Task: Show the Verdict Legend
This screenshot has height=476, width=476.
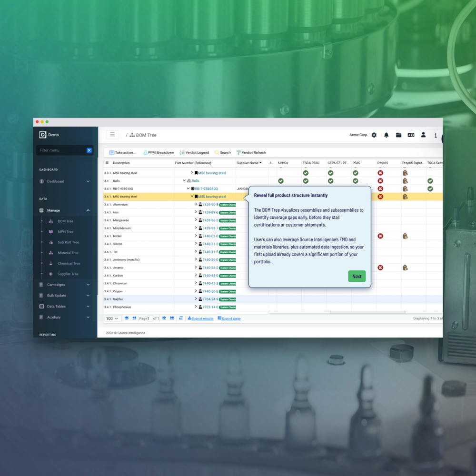Action: pos(194,152)
